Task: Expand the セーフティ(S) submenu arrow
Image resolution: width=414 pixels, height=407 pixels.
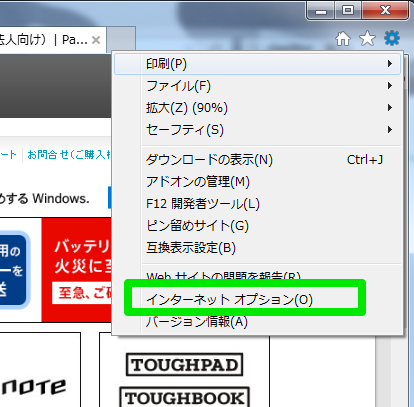Action: [389, 130]
